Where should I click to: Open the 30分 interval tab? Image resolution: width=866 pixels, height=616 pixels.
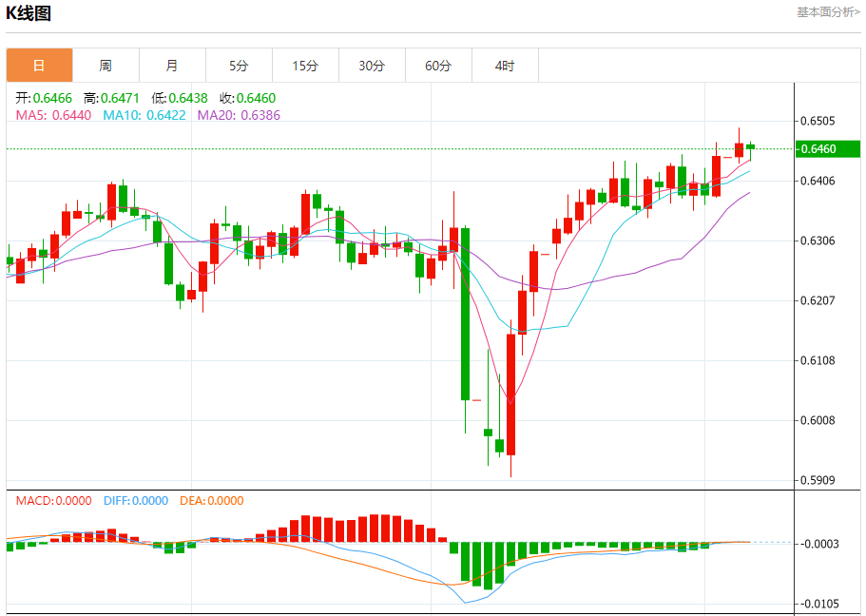(372, 66)
